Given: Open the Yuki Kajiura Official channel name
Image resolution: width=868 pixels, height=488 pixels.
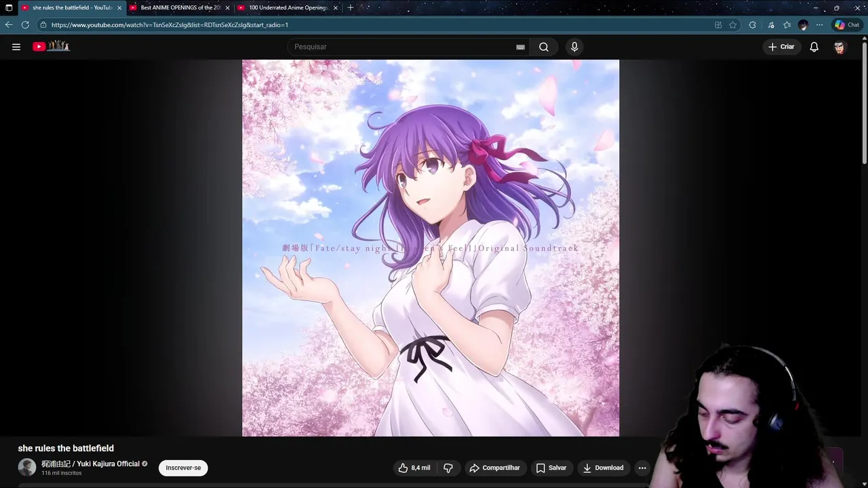Looking at the screenshot, I should (x=90, y=464).
